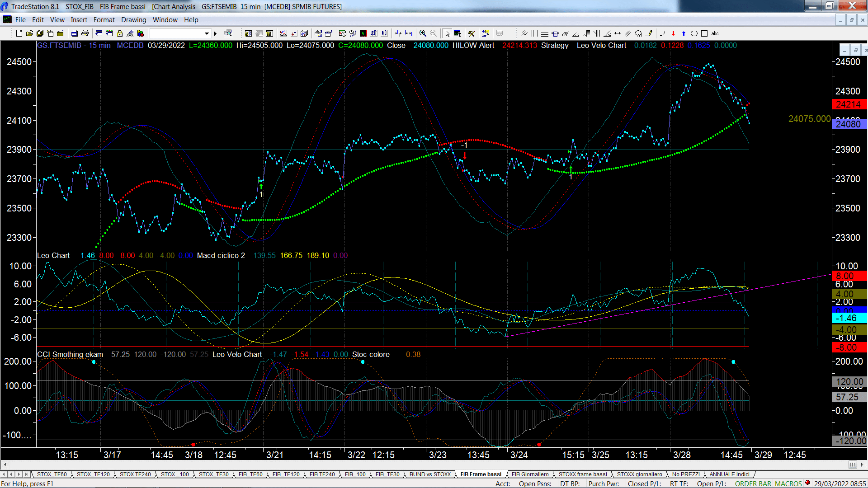The height and width of the screenshot is (488, 868).
Task: Switch to the STOX TF240 tab
Action: 135,474
